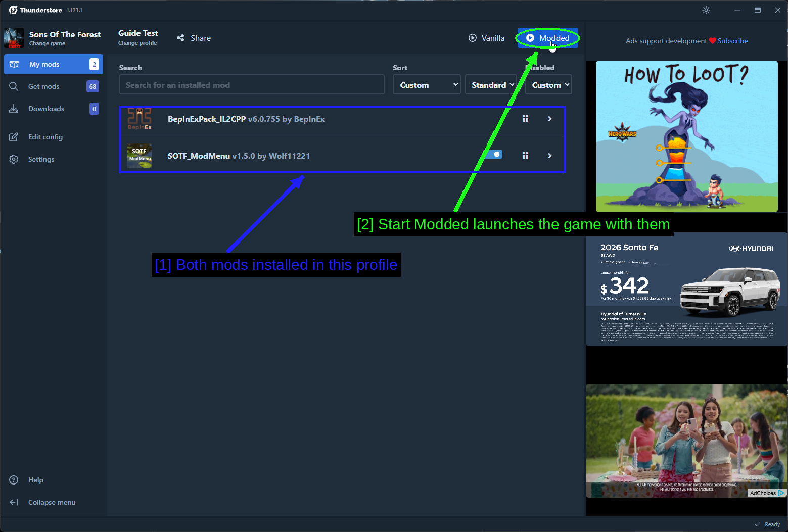
Task: Click drag handle icon for SOTF_ModMenu
Action: (x=525, y=156)
